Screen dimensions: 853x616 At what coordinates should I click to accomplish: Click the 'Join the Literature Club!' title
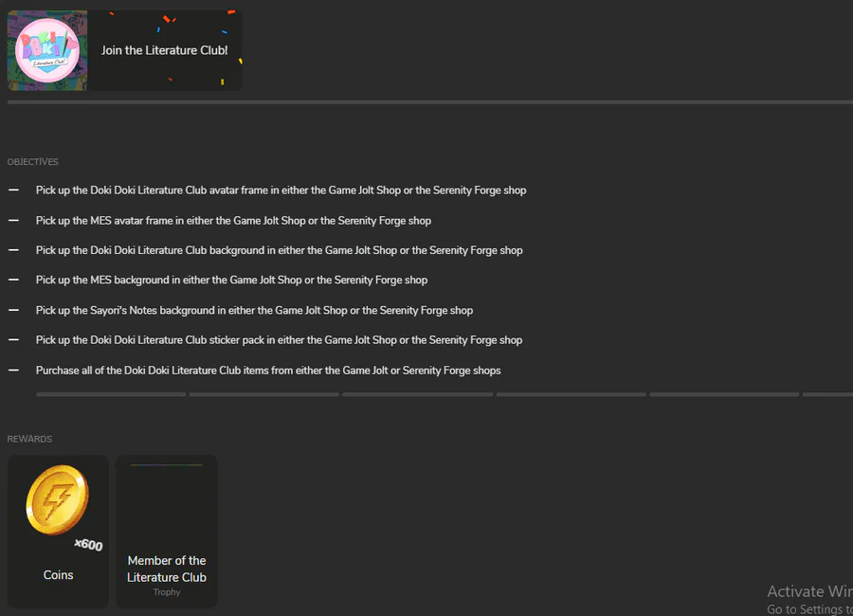pos(164,50)
